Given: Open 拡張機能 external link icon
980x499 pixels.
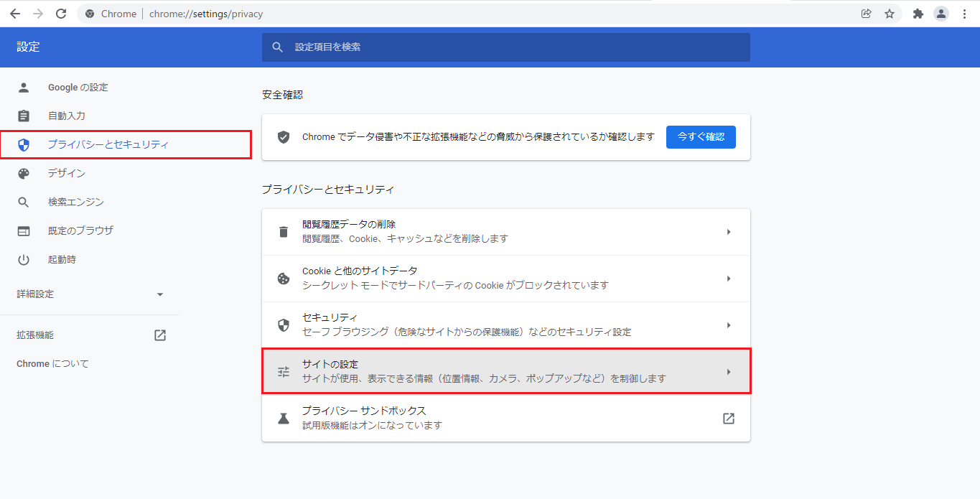Looking at the screenshot, I should pyautogui.click(x=160, y=335).
